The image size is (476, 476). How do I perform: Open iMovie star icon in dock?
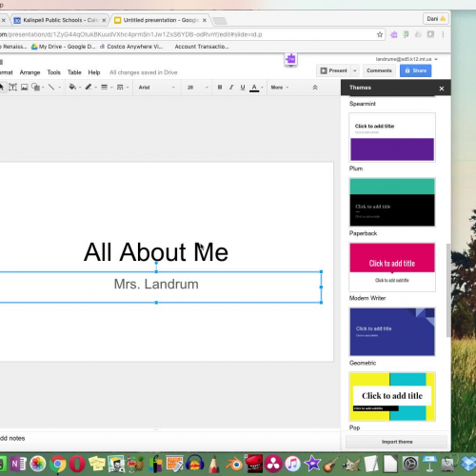[312, 464]
